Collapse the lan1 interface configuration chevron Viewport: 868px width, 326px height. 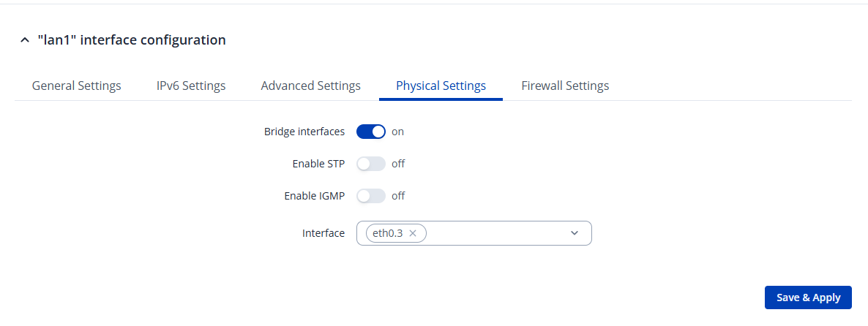25,41
